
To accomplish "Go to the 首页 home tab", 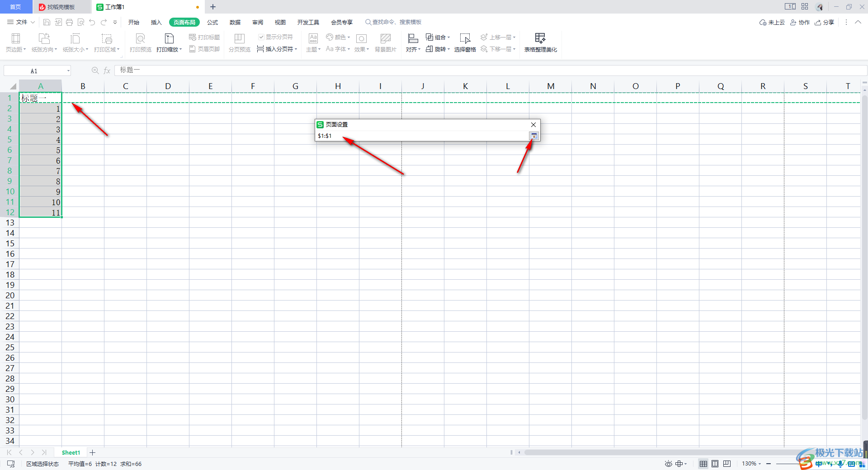I will 16,7.
